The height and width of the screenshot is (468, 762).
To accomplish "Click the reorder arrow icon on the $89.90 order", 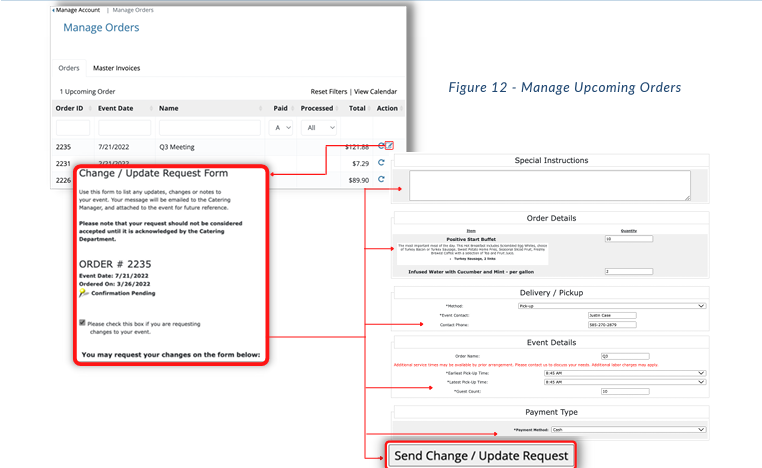I will 381,179.
